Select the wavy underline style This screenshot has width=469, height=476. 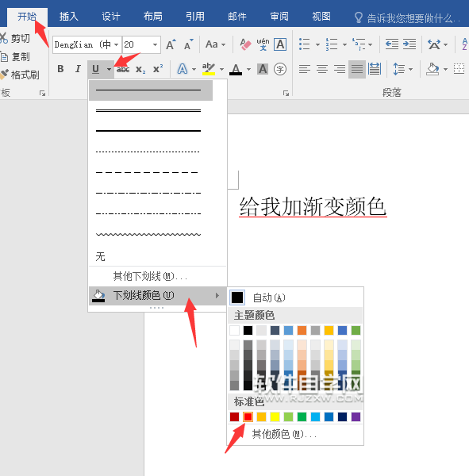point(148,234)
